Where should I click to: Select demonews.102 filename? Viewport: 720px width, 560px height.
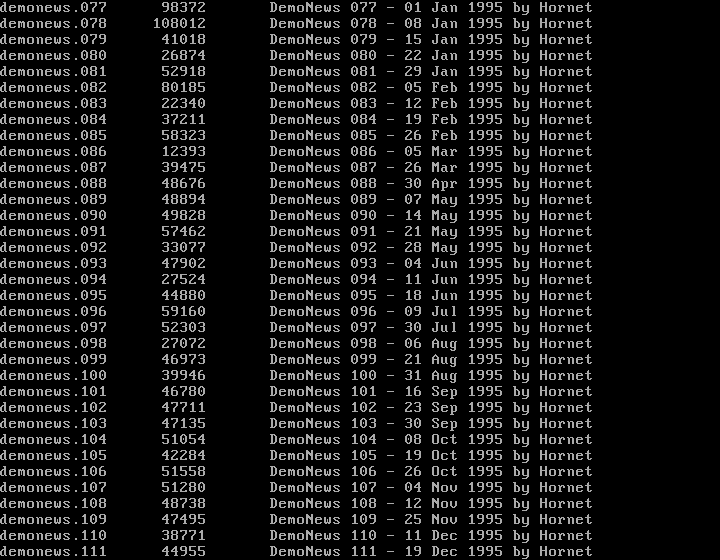(x=53, y=408)
